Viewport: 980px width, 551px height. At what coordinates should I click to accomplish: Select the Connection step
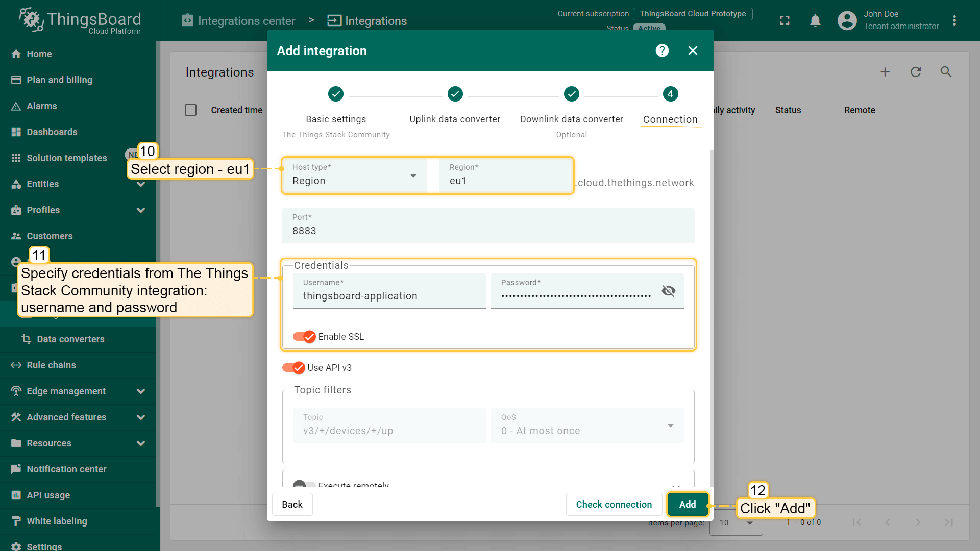click(670, 106)
